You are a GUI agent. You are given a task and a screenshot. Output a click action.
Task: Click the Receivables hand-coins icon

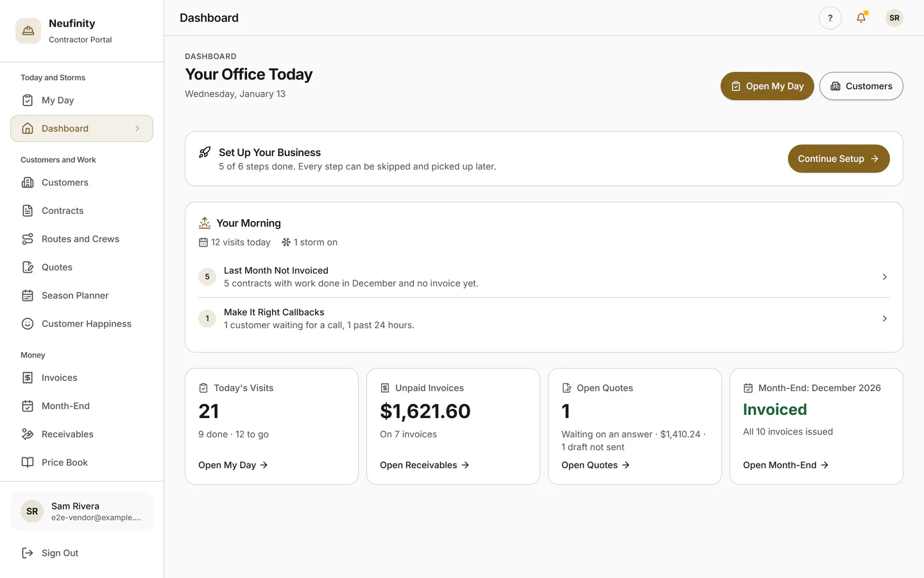pos(28,434)
